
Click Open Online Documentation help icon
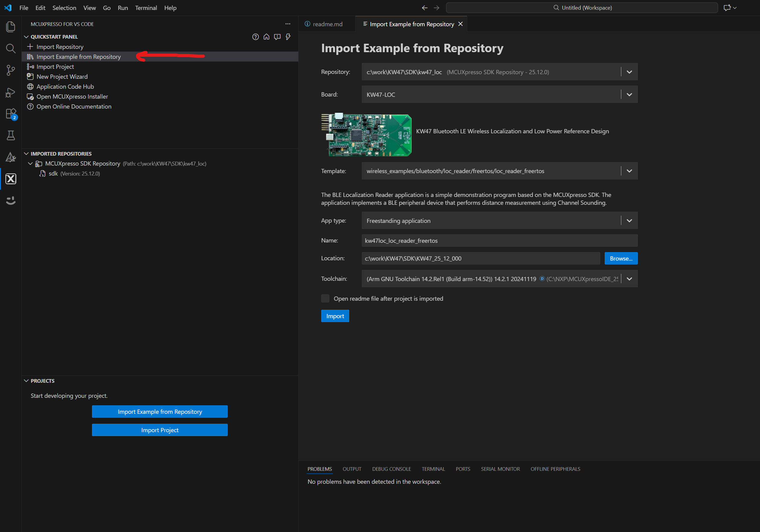click(30, 106)
